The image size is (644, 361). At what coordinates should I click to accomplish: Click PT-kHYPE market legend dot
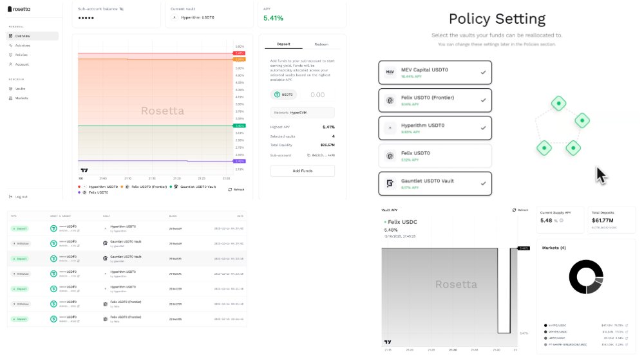point(545,345)
